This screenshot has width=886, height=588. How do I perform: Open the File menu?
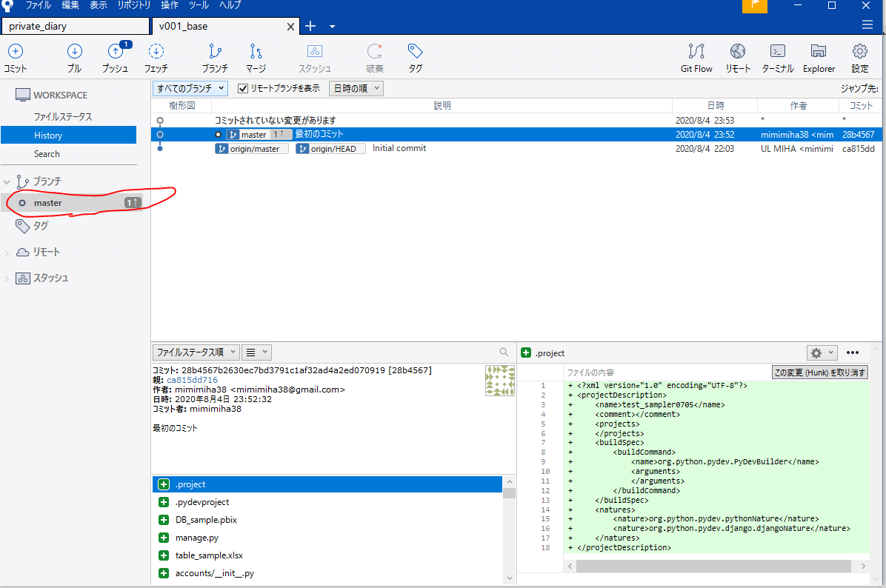point(39,5)
